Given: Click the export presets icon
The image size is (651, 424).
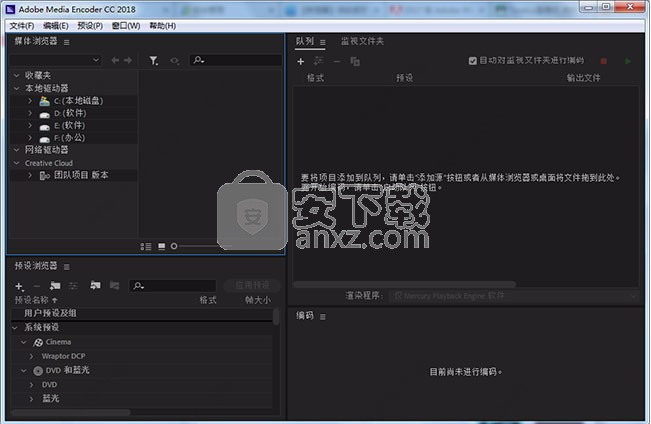Looking at the screenshot, I should point(114,285).
